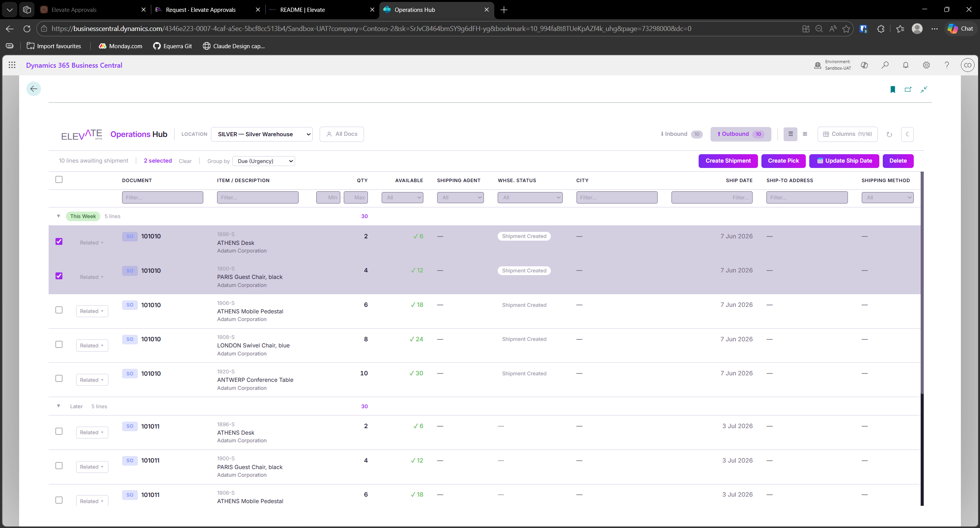Click the refresh icon beside Columns

pos(889,134)
